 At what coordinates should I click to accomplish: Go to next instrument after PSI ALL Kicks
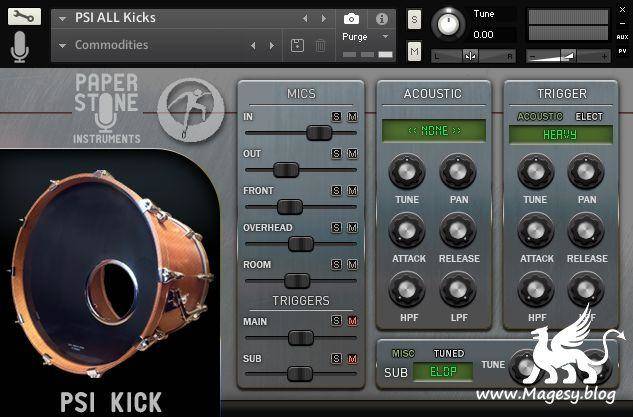click(324, 18)
